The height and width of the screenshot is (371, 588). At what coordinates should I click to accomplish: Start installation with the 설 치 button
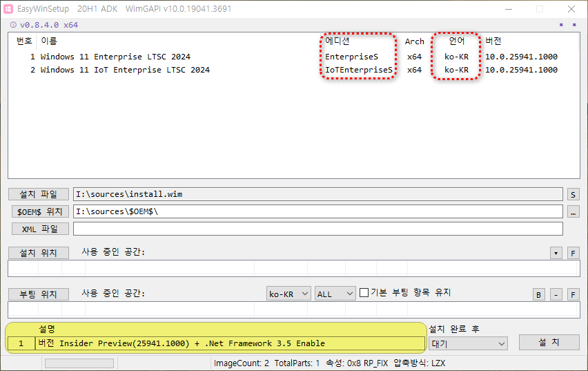[x=549, y=343]
